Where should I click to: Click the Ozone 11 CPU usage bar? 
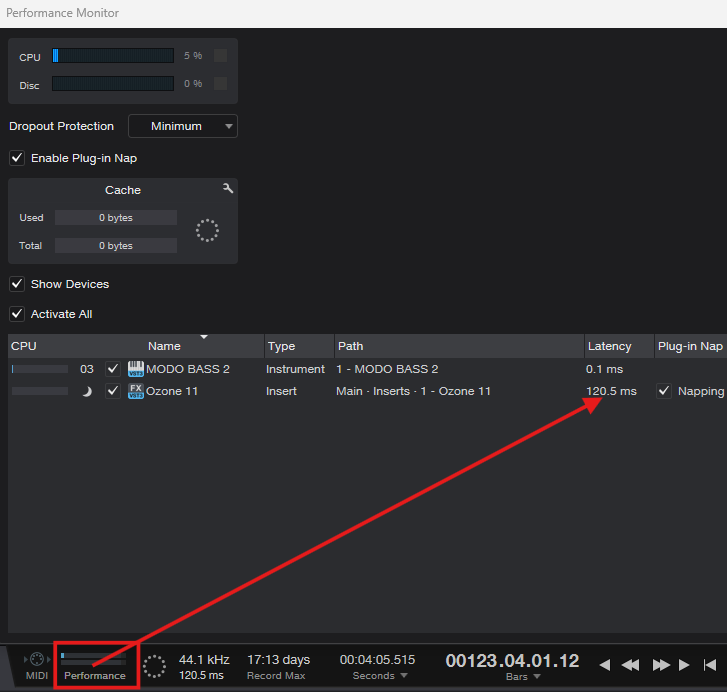pos(40,391)
